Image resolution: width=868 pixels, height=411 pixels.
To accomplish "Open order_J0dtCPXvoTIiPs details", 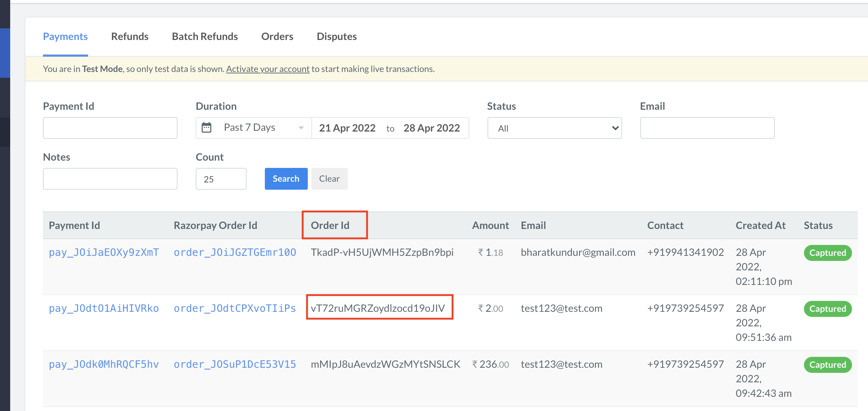I will [235, 308].
